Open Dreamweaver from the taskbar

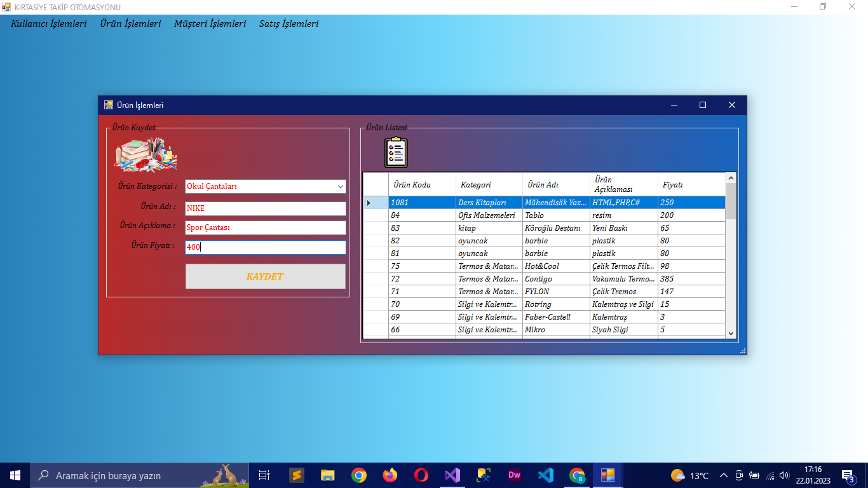(514, 475)
